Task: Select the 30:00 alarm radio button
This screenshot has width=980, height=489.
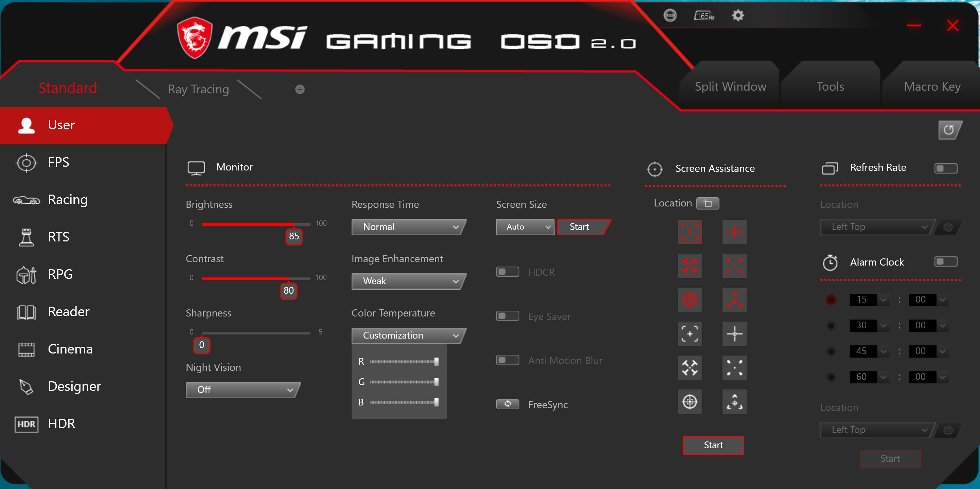Action: (831, 326)
